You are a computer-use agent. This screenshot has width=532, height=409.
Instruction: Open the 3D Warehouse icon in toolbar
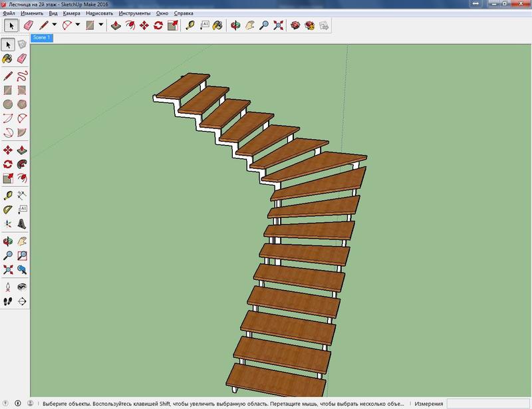coord(296,25)
